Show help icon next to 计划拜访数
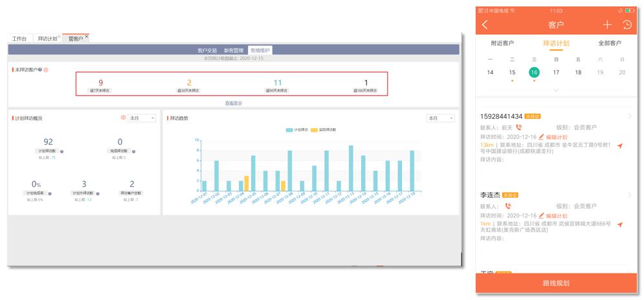 point(62,151)
